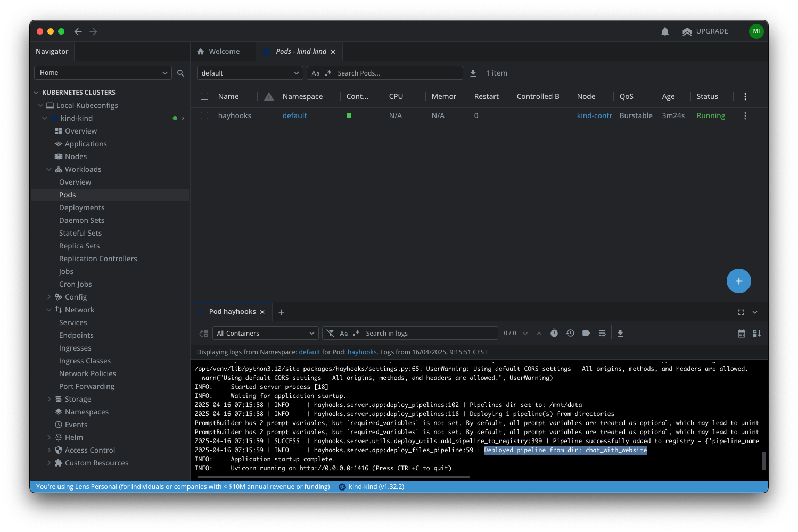The width and height of the screenshot is (798, 532).
Task: Toggle word wrap in the log viewer
Action: click(602, 332)
